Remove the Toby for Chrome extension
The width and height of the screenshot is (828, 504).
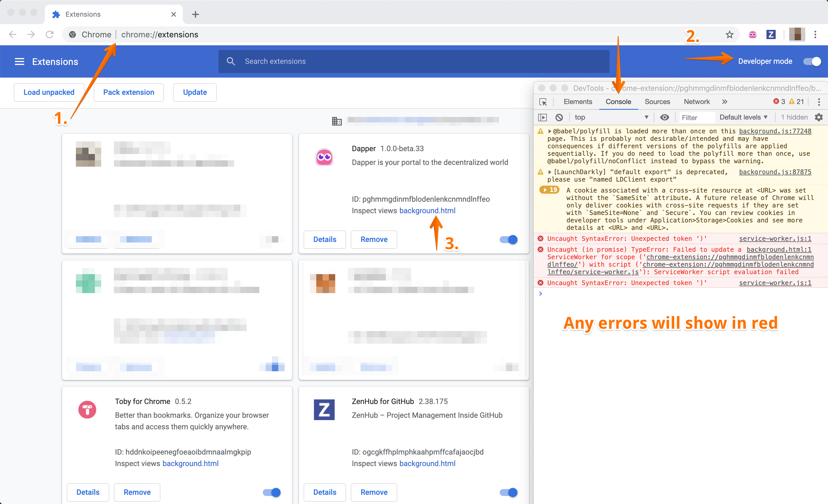(x=137, y=492)
